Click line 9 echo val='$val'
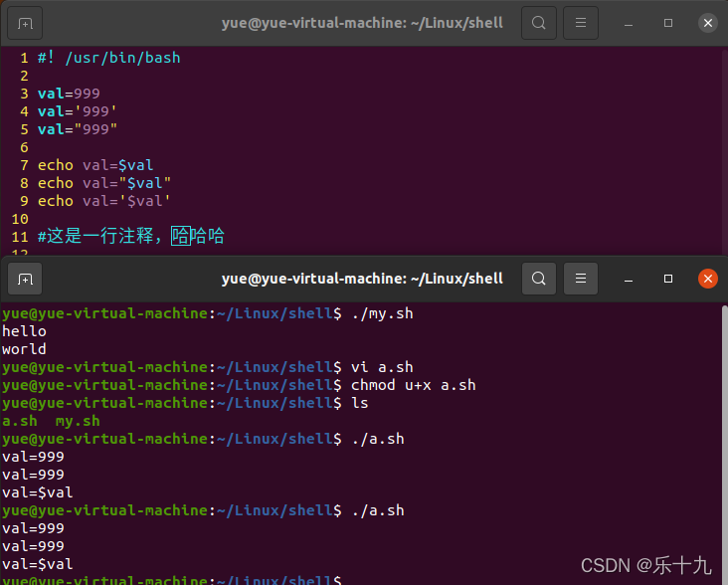Viewport: 728px width, 585px height. pyautogui.click(x=104, y=201)
